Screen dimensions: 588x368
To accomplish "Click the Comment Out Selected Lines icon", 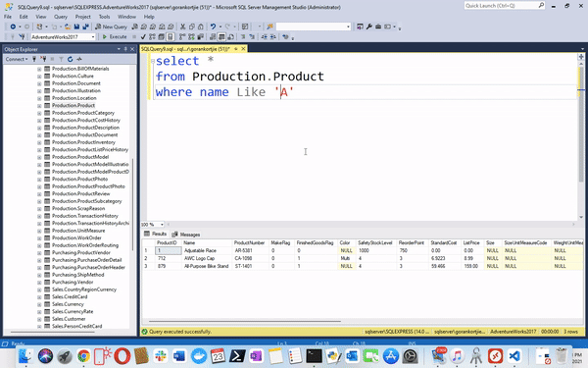I will (243, 37).
